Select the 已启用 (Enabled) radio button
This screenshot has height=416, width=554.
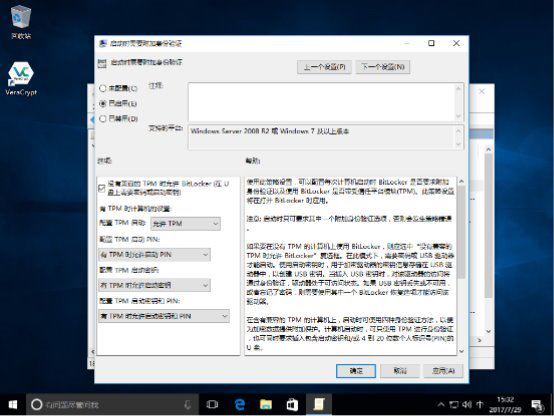102,104
